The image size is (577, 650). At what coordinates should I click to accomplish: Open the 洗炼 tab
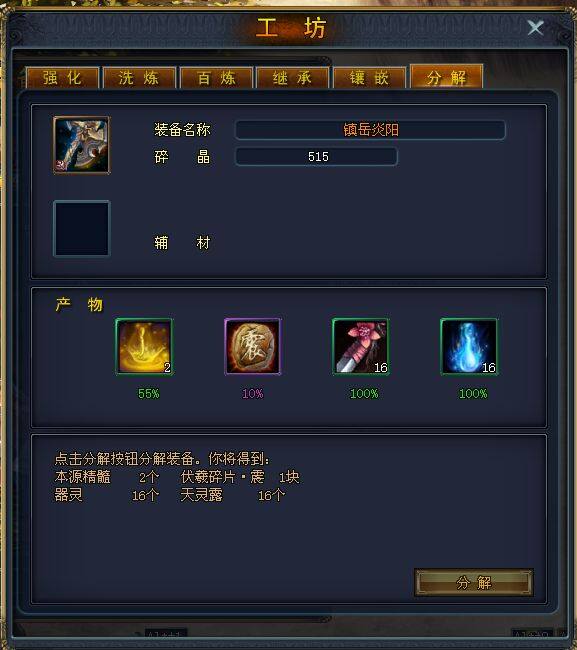click(x=139, y=78)
